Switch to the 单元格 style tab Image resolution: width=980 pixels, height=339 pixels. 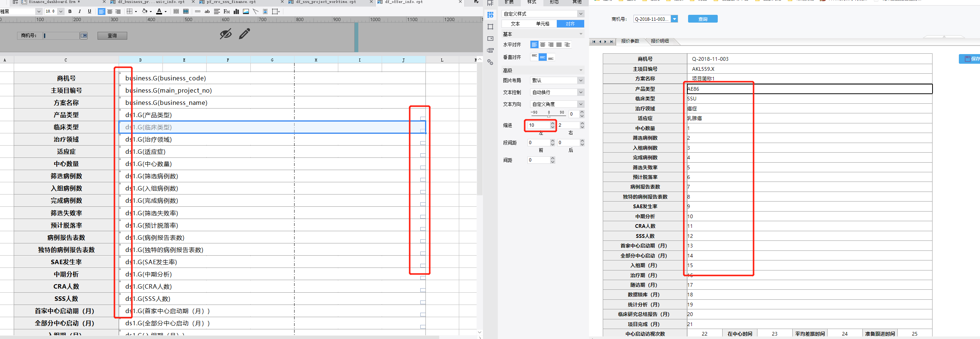(543, 24)
